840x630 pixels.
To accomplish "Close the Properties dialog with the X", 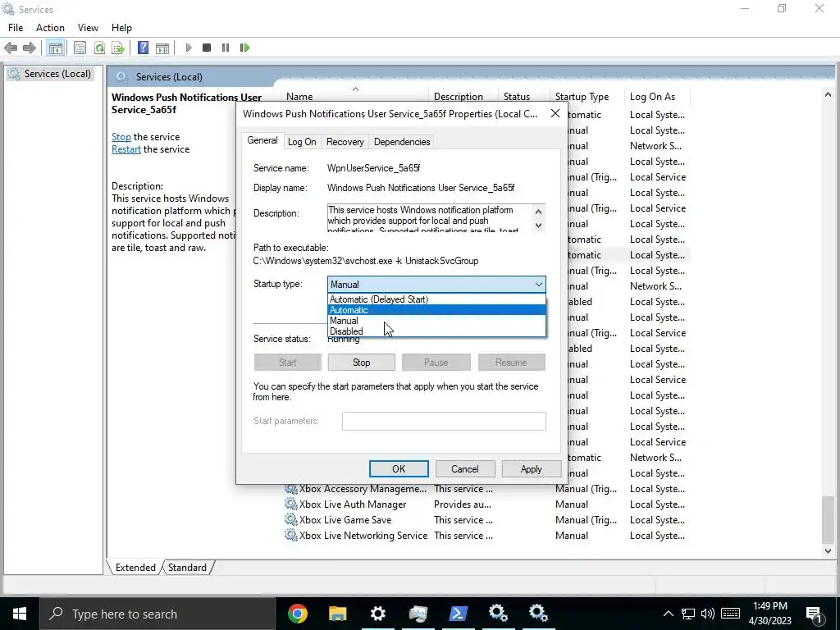I will coord(555,113).
